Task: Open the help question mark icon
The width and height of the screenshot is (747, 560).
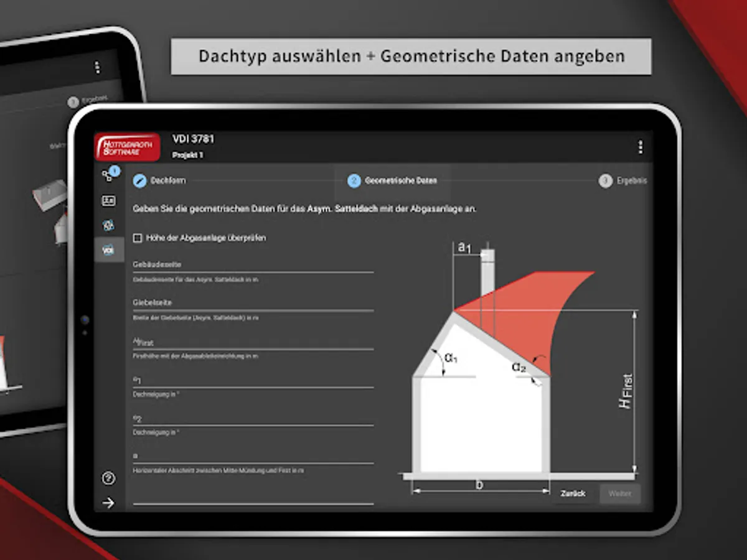Action: click(109, 478)
